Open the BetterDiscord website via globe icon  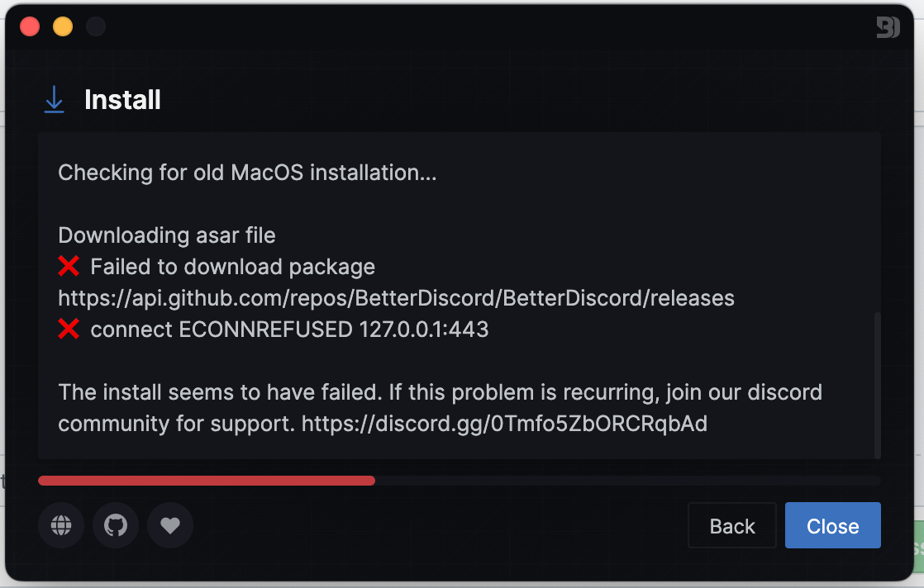[60, 525]
